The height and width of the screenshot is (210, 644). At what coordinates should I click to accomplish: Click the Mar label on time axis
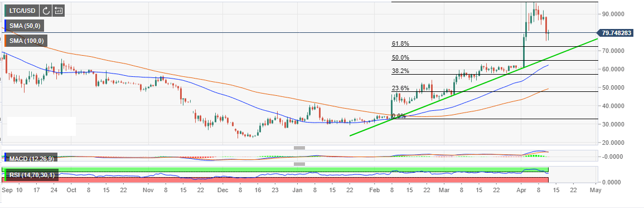(x=444, y=191)
